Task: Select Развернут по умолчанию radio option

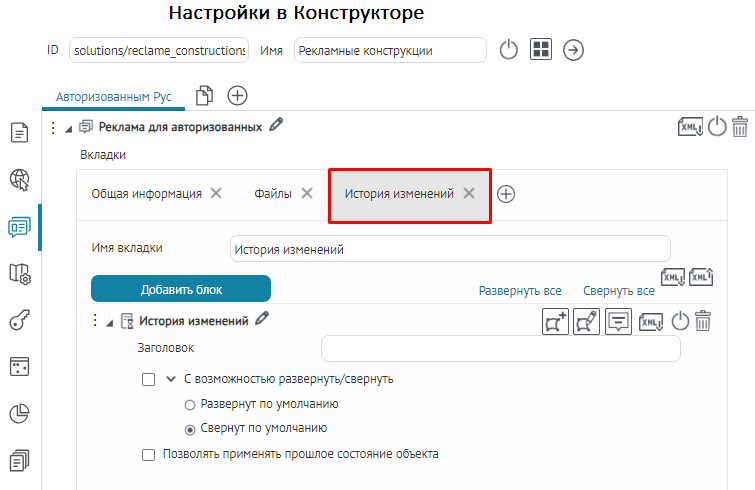Action: 190,405
